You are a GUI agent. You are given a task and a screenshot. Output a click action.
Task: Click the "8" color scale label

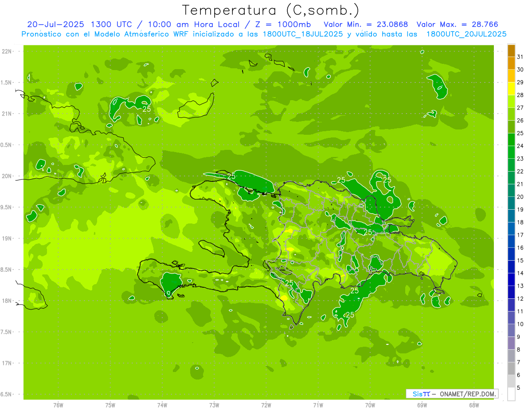[x=519, y=350]
